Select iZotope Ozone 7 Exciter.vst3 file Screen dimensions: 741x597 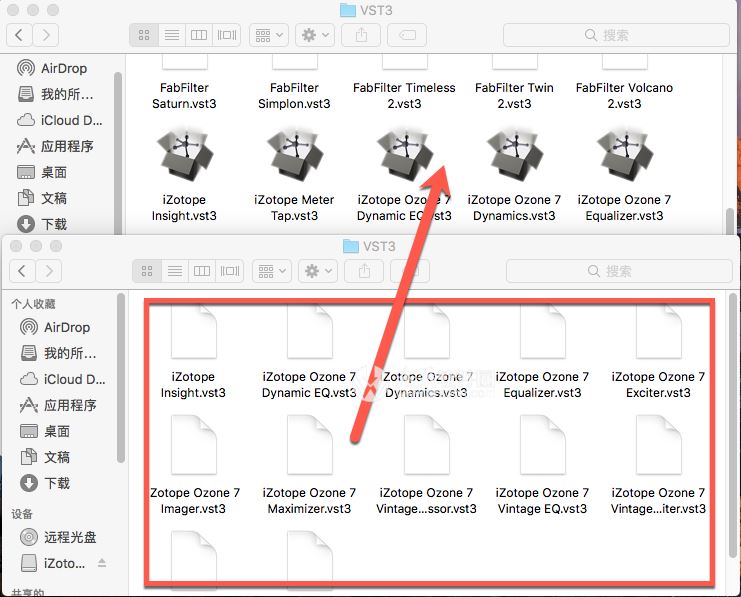(658, 352)
